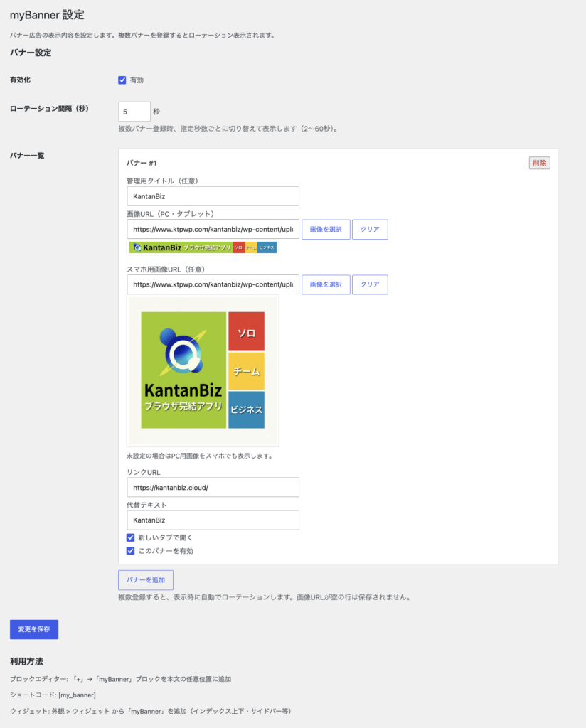Click the ブロックエディター usage instruction line

(121, 679)
